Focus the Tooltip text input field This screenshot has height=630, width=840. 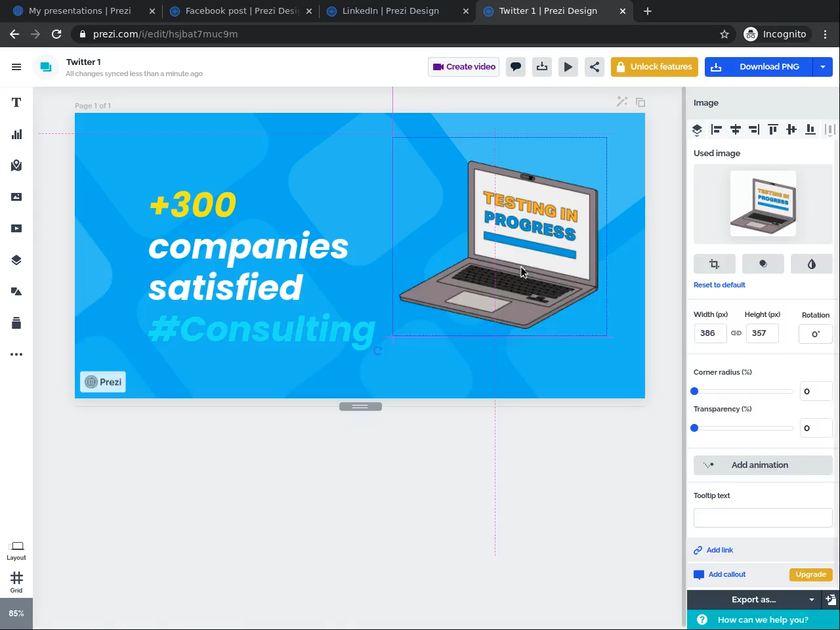pos(763,518)
